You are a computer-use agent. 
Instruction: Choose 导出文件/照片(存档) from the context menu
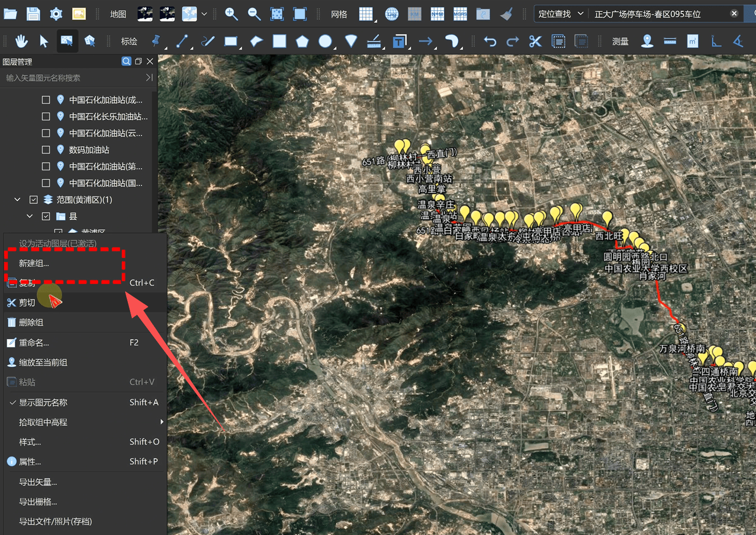[x=85, y=521]
